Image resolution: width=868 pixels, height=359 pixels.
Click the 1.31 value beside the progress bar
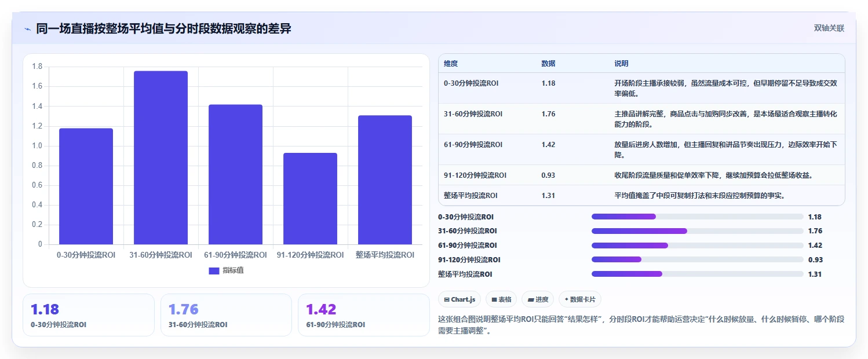point(815,274)
